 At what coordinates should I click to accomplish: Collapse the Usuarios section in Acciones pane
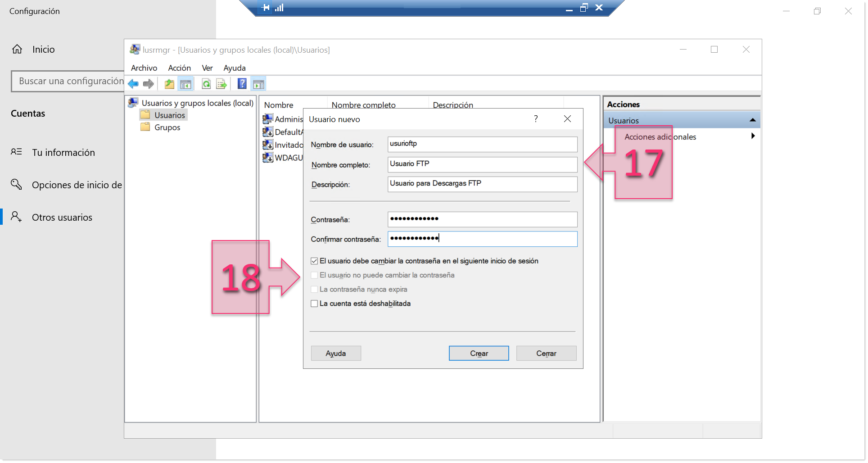coord(752,120)
